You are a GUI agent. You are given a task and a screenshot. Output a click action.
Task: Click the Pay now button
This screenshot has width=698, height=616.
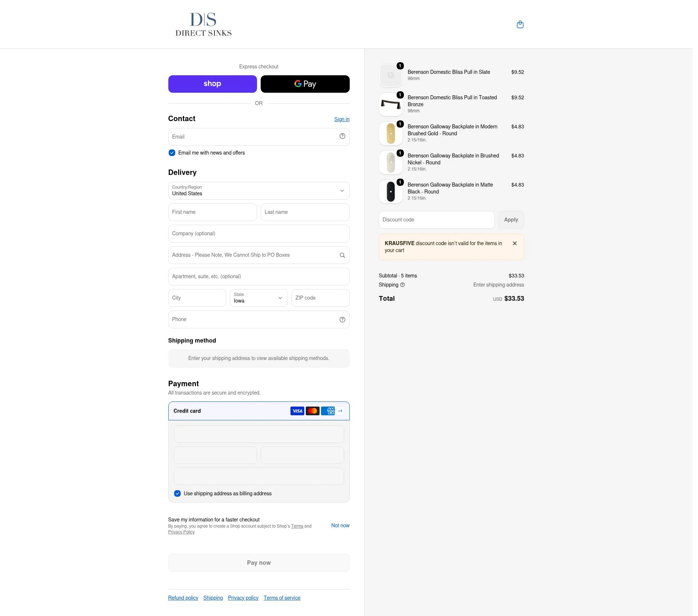click(259, 563)
